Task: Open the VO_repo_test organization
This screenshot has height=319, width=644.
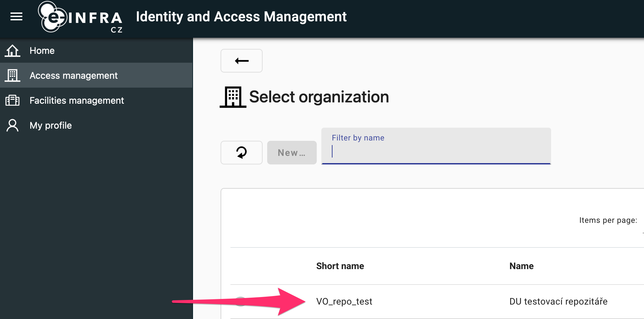Action: pyautogui.click(x=344, y=301)
